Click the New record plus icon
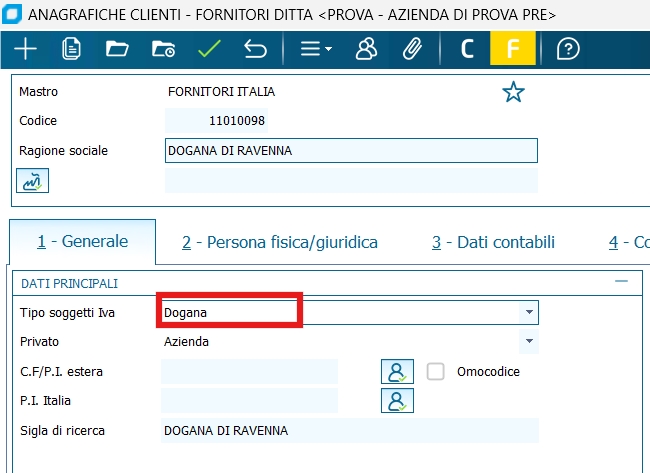 pyautogui.click(x=25, y=49)
